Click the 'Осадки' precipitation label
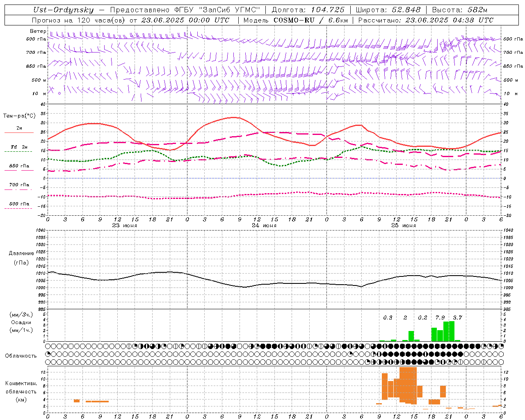Viewport: 525px width, 420px height. (21, 322)
